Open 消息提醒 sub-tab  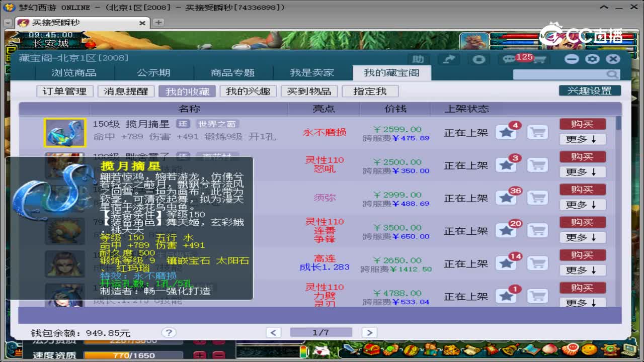point(126,92)
